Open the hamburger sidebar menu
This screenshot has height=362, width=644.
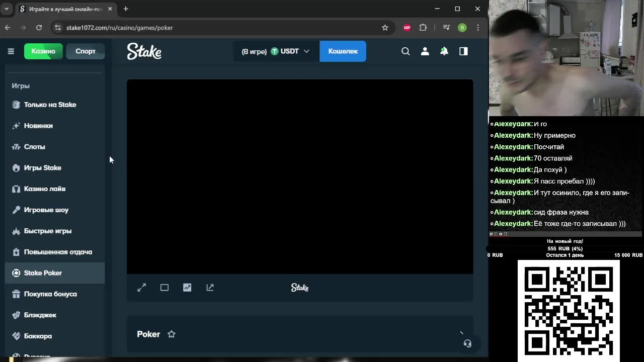coord(11,51)
